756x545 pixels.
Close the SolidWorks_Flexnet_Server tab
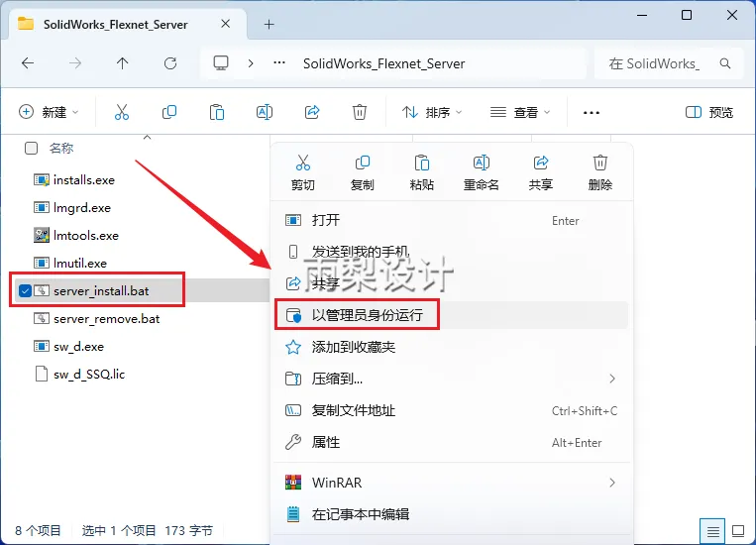225,24
